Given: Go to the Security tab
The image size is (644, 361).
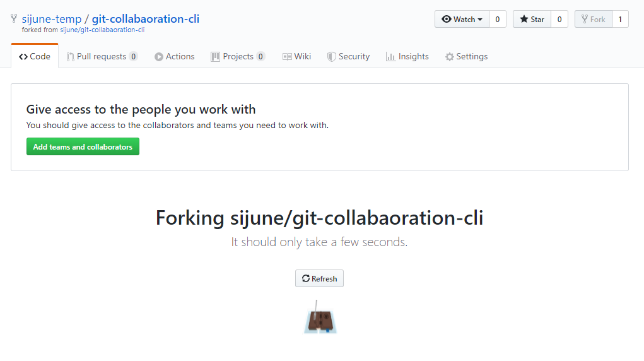Looking at the screenshot, I should click(348, 56).
